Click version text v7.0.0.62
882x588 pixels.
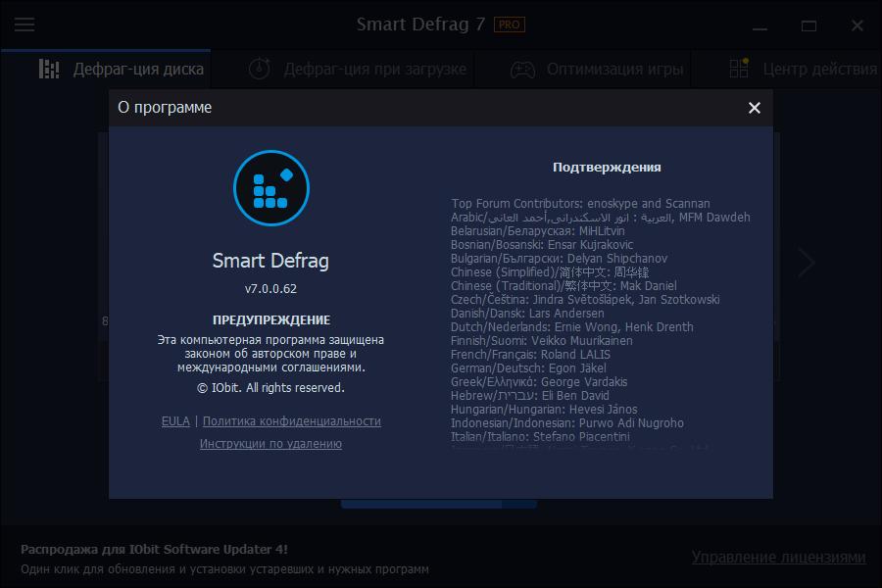point(270,289)
